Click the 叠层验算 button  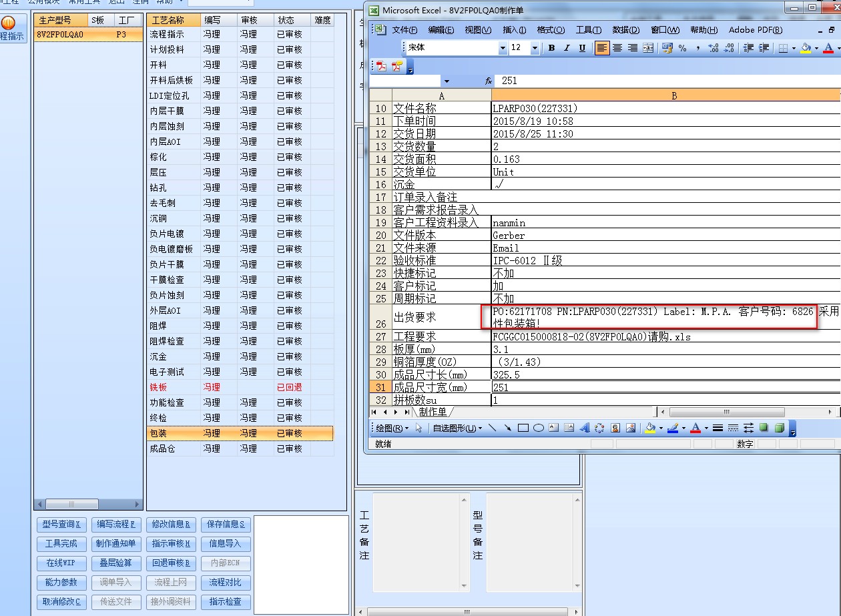115,563
